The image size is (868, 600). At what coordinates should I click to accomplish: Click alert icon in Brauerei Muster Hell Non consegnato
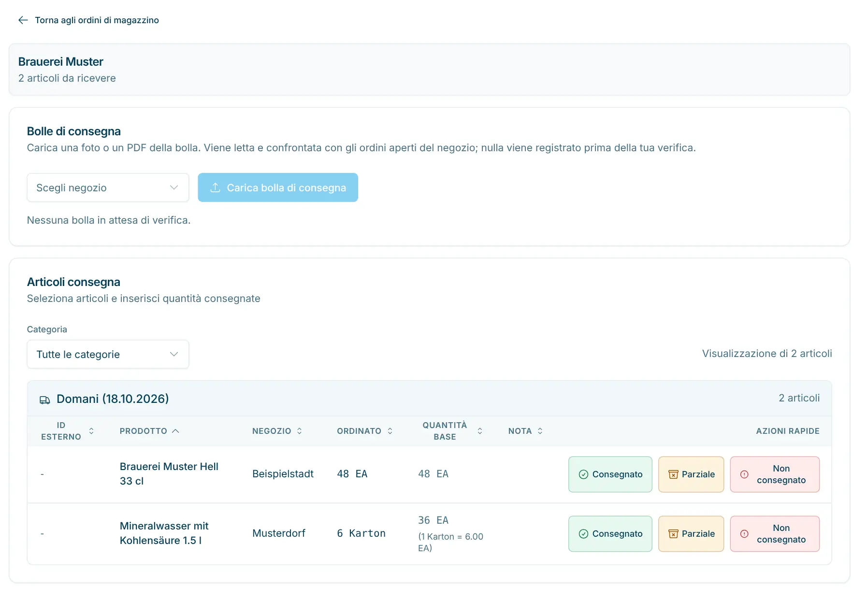point(744,474)
